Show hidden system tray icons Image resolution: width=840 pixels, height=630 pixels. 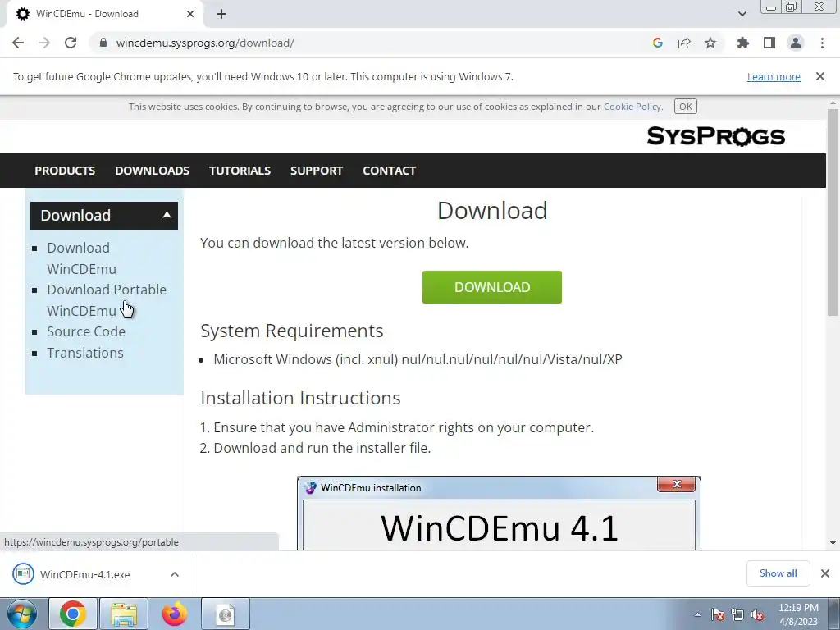697,614
